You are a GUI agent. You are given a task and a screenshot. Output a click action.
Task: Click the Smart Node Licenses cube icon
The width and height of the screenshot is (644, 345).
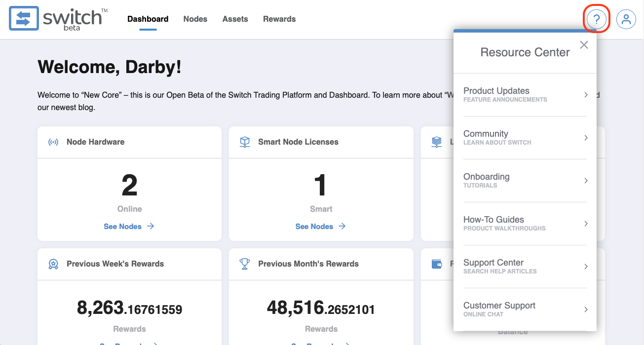[245, 142]
